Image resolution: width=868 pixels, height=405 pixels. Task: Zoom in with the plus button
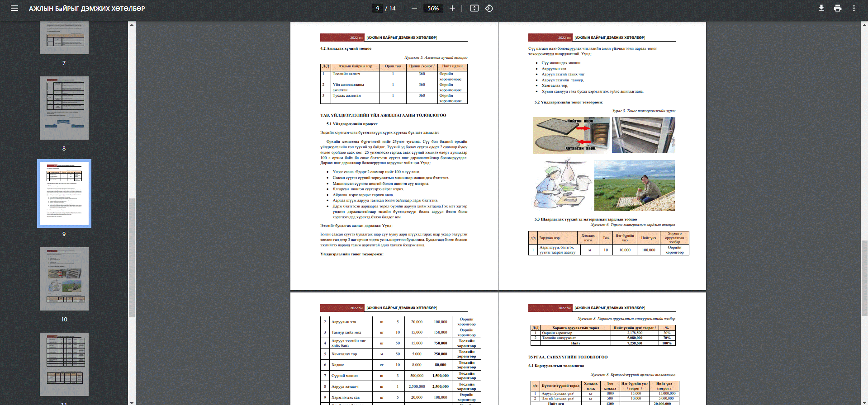[452, 8]
